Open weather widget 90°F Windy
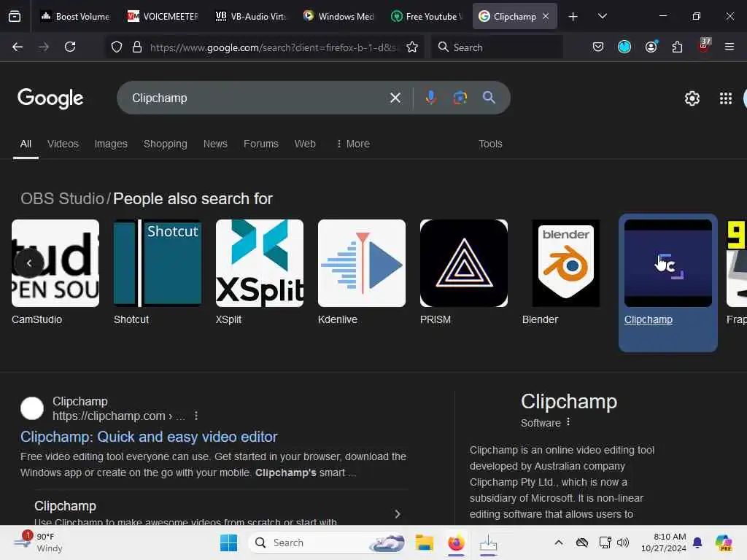Viewport: 747px width, 560px height. tap(38, 542)
